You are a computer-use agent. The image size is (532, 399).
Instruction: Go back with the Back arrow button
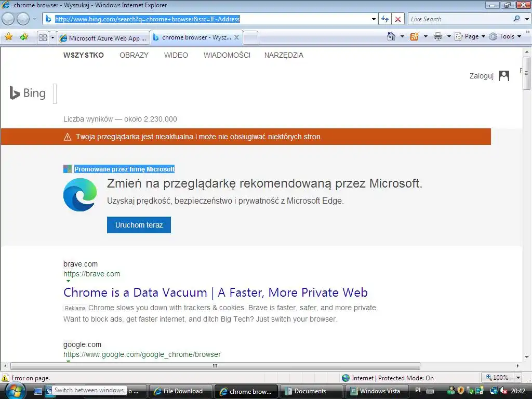8,19
